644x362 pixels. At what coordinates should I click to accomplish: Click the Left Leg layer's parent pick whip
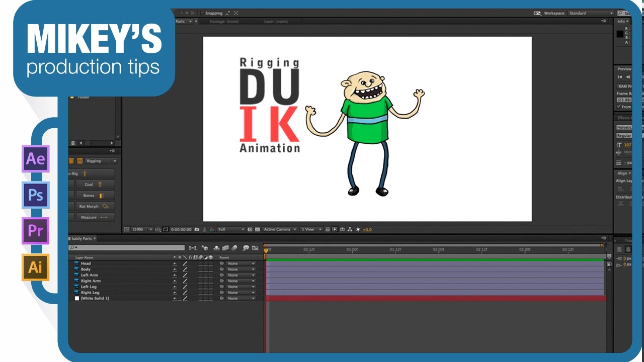221,287
